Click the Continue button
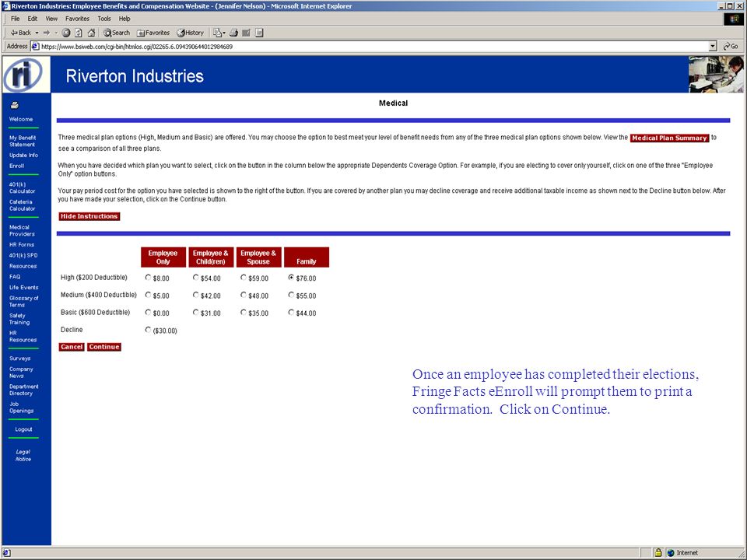 [103, 347]
